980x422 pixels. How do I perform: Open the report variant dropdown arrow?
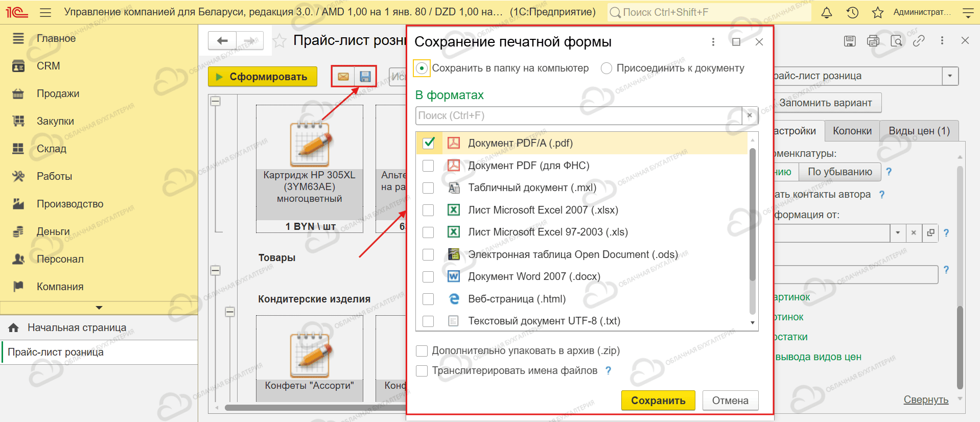tap(950, 76)
